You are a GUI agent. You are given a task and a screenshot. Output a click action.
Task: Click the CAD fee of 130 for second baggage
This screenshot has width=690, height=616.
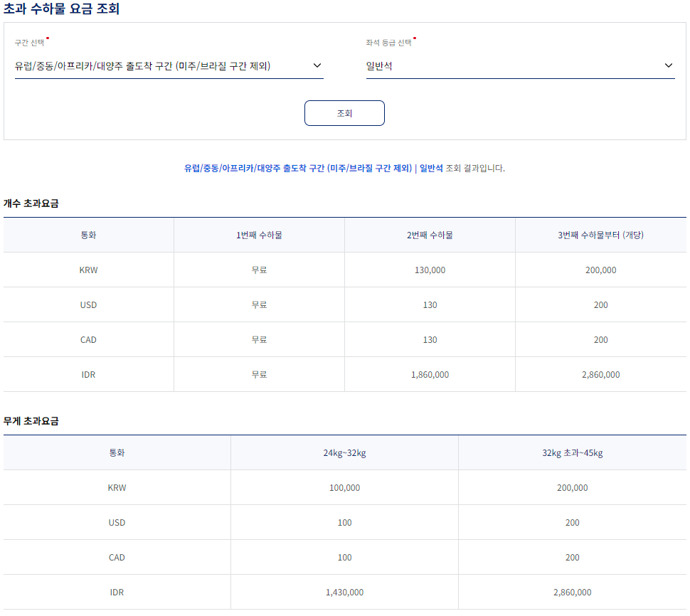[x=430, y=339]
